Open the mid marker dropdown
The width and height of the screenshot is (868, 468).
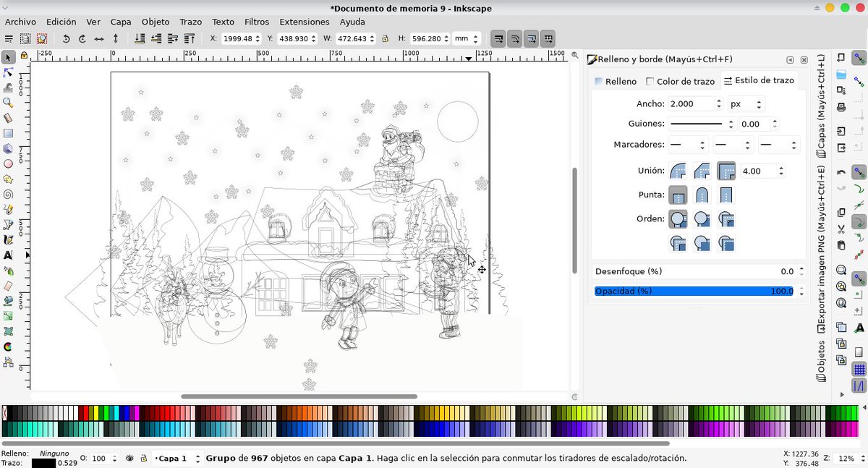733,145
